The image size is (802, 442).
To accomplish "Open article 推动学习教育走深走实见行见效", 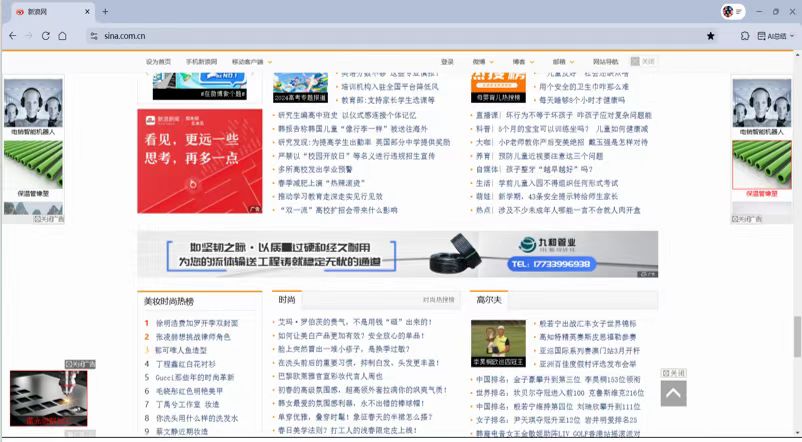I will pos(330,196).
